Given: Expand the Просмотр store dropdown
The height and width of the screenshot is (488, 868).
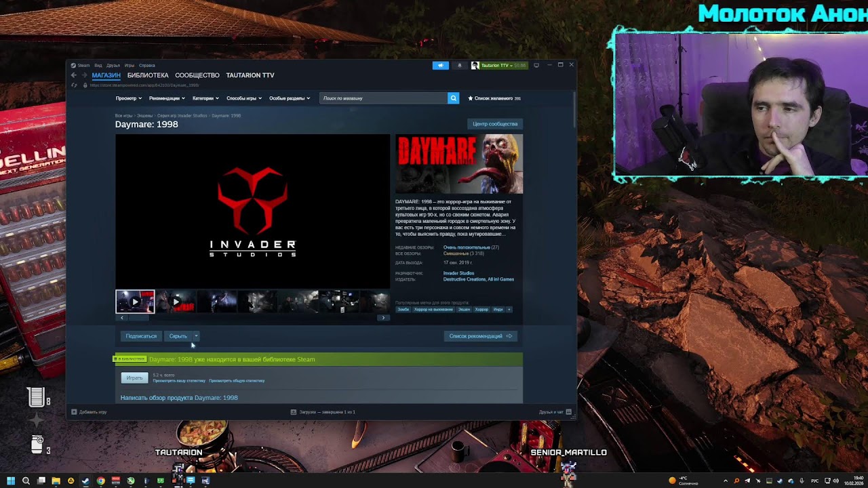Looking at the screenshot, I should 127,98.
